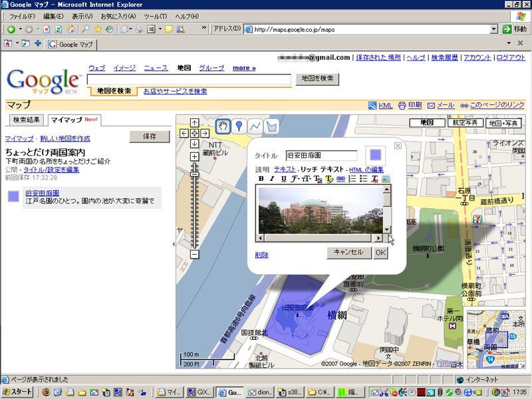Open ファイル menu

22,16
